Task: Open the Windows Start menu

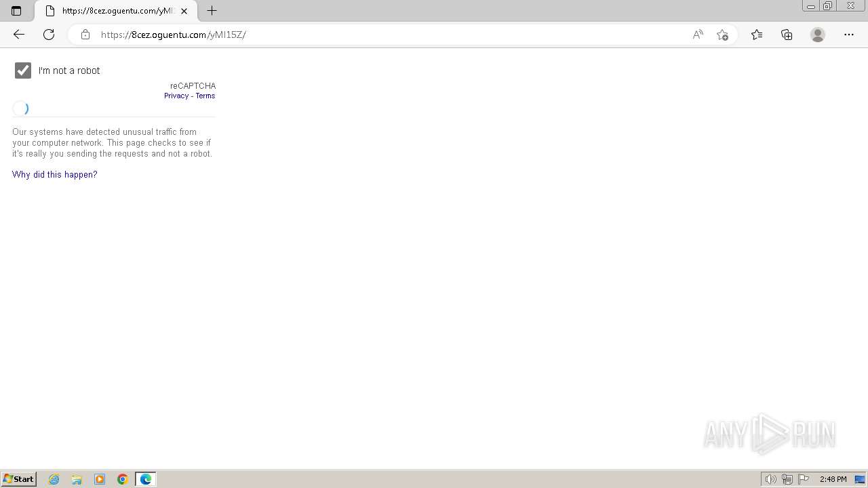Action: 18,479
